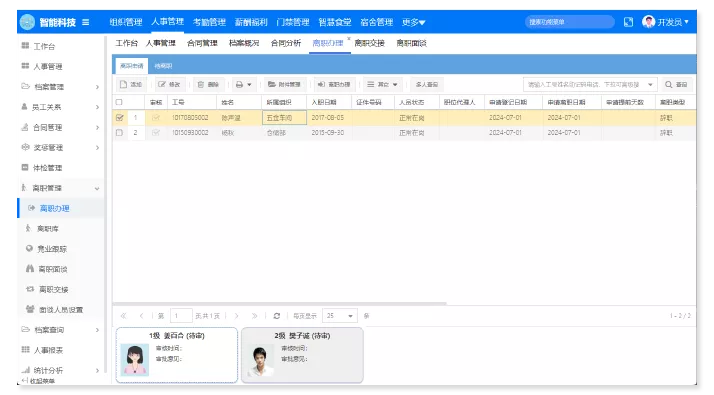Click the 竞业跟踪 globe icon

point(29,248)
